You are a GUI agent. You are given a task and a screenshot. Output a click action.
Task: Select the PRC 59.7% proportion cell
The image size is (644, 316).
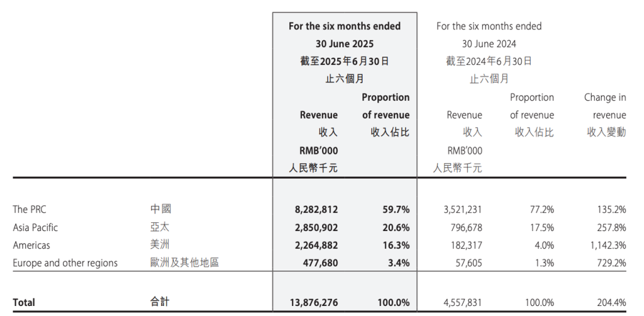coord(394,209)
